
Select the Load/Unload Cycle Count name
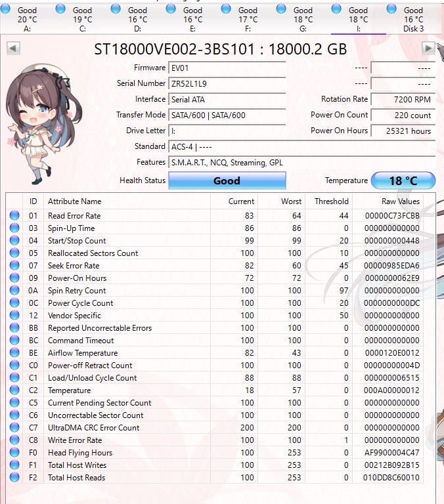click(93, 378)
